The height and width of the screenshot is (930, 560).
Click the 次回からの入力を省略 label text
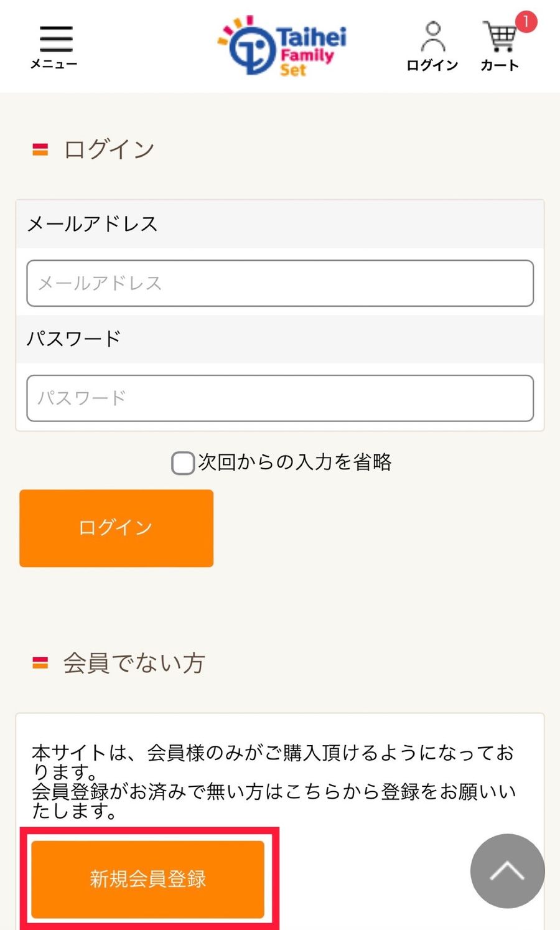(295, 462)
